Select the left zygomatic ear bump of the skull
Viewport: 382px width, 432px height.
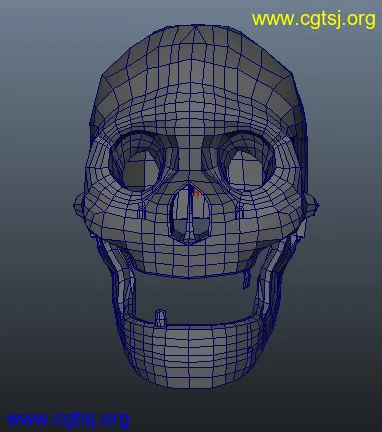click(x=79, y=204)
